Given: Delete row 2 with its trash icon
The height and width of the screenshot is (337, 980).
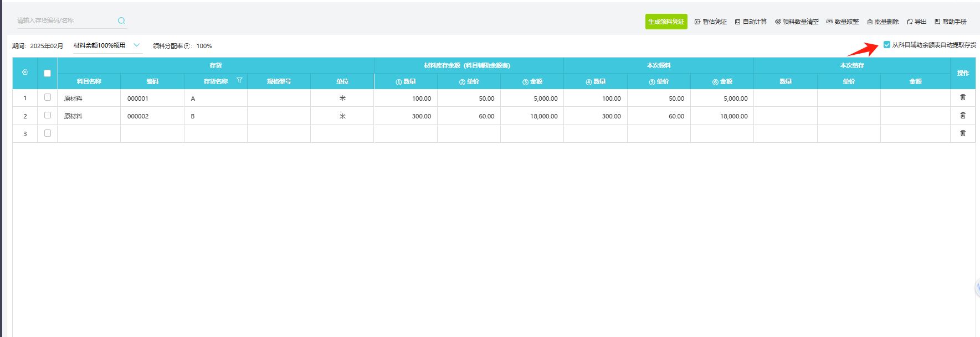Looking at the screenshot, I should (x=963, y=116).
